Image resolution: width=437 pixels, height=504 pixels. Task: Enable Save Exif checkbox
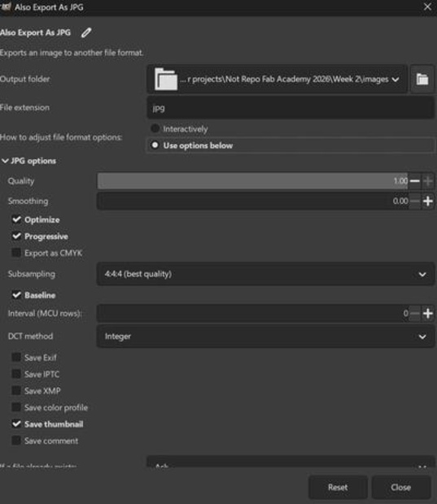tap(16, 357)
